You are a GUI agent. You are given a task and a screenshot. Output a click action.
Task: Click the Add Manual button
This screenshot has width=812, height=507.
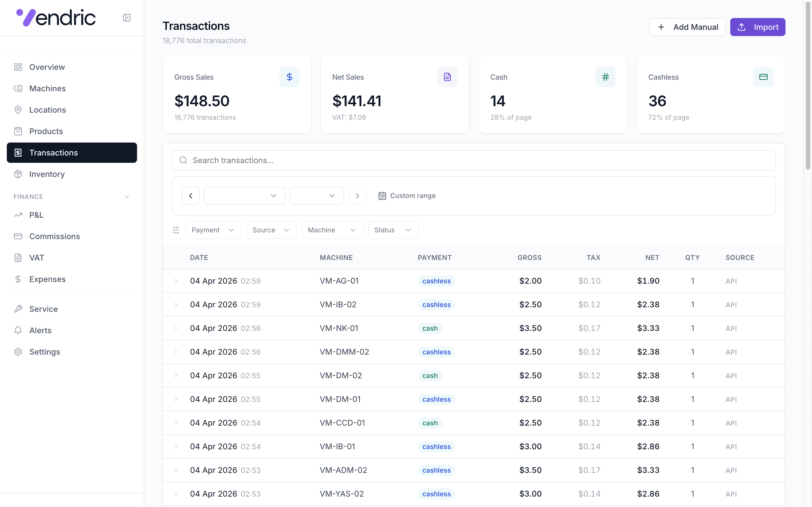tap(687, 27)
